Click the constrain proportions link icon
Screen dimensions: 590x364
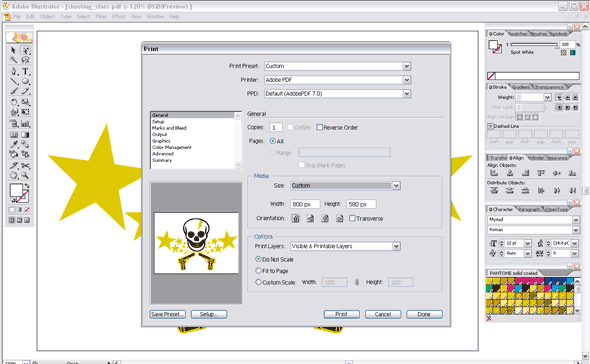(x=357, y=282)
